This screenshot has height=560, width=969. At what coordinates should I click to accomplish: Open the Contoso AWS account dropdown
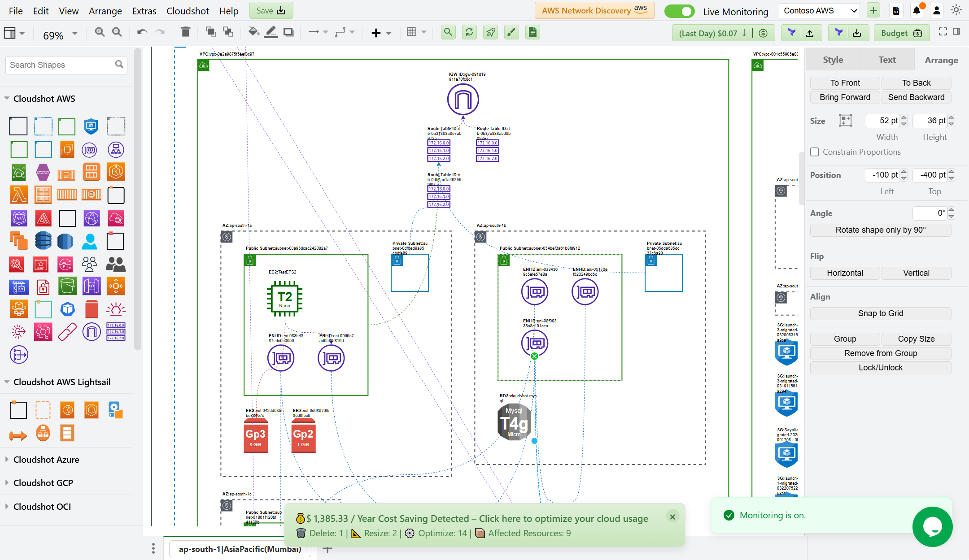click(x=820, y=11)
